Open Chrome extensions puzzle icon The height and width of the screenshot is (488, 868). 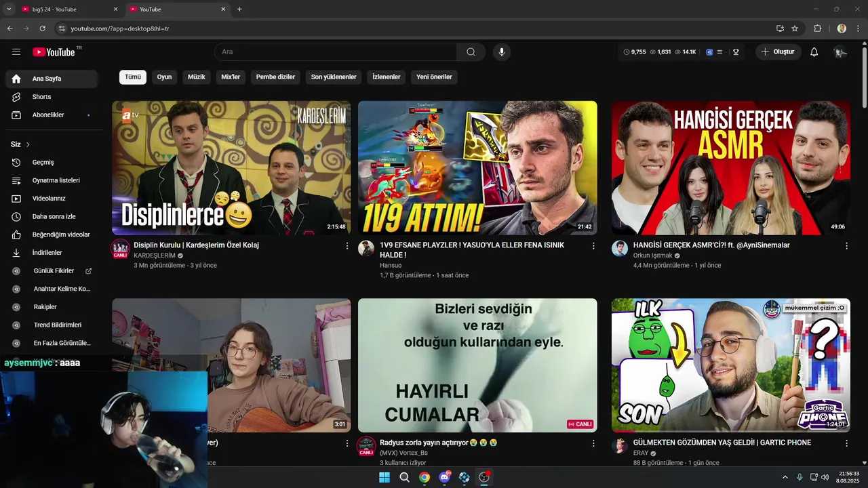pyautogui.click(x=817, y=28)
